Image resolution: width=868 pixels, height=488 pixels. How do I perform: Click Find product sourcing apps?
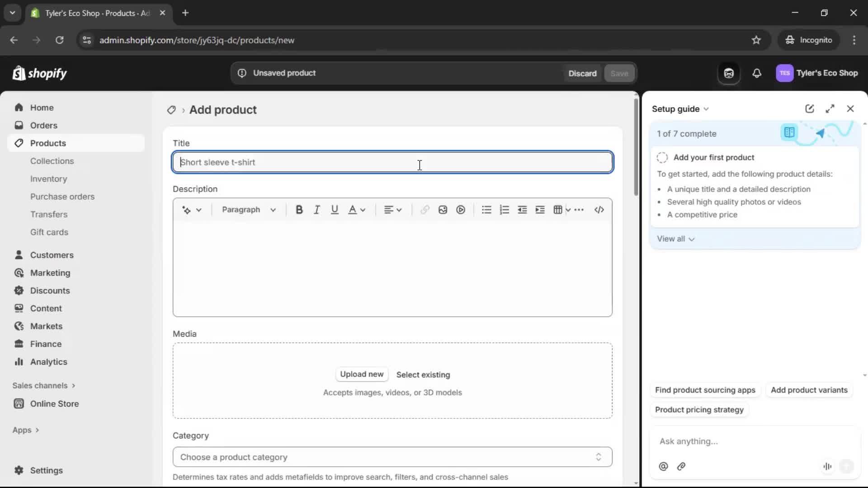705,390
